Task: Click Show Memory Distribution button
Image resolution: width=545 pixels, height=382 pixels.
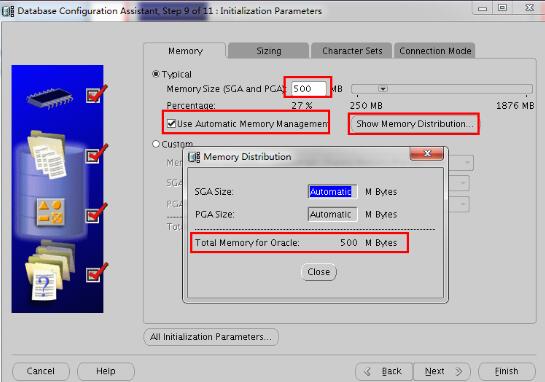Action: tap(414, 124)
